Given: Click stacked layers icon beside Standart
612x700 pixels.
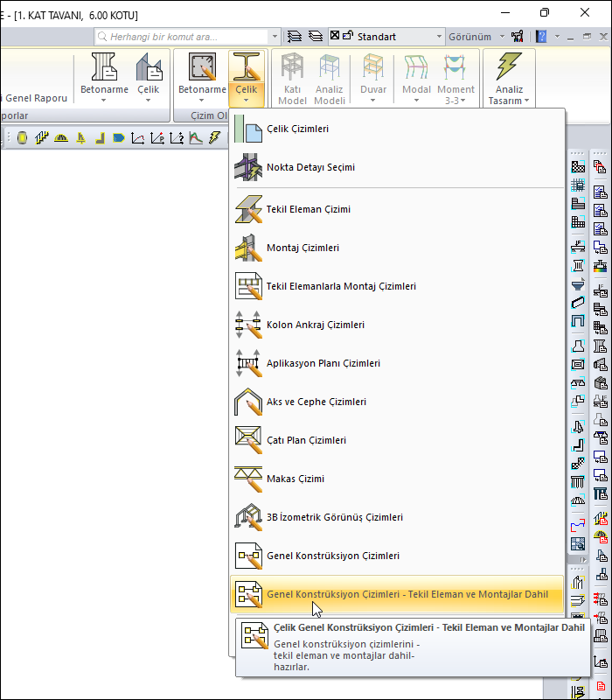Looking at the screenshot, I should point(316,37).
